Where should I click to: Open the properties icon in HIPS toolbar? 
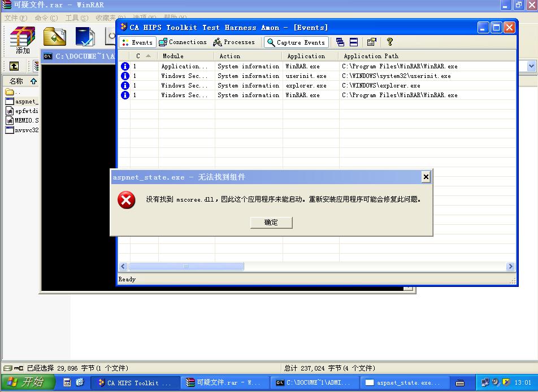click(x=372, y=42)
